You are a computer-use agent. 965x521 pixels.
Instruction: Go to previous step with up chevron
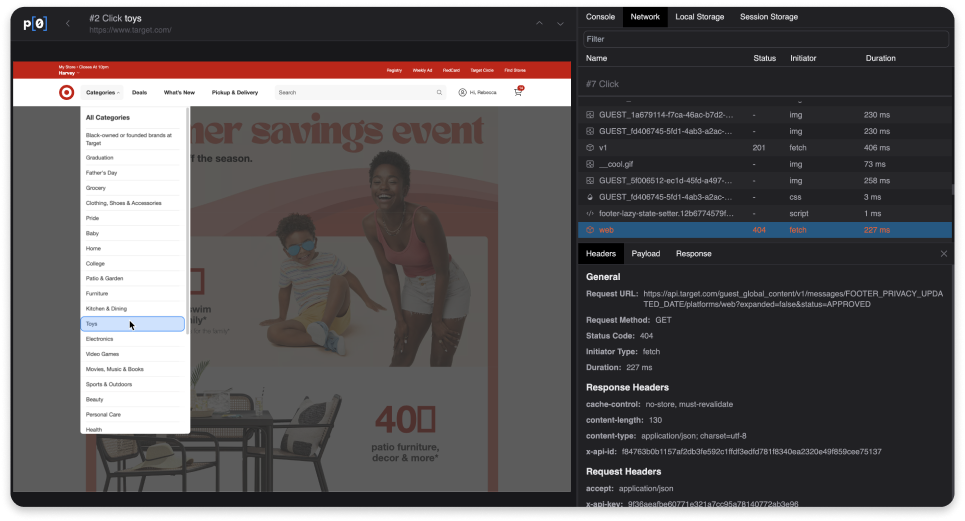pyautogui.click(x=539, y=23)
